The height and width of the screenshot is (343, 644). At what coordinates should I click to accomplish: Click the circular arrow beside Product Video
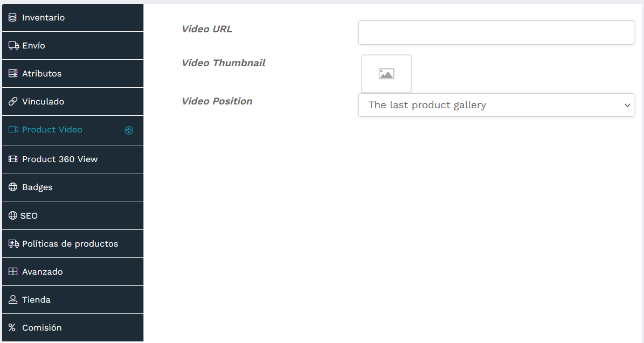(129, 130)
